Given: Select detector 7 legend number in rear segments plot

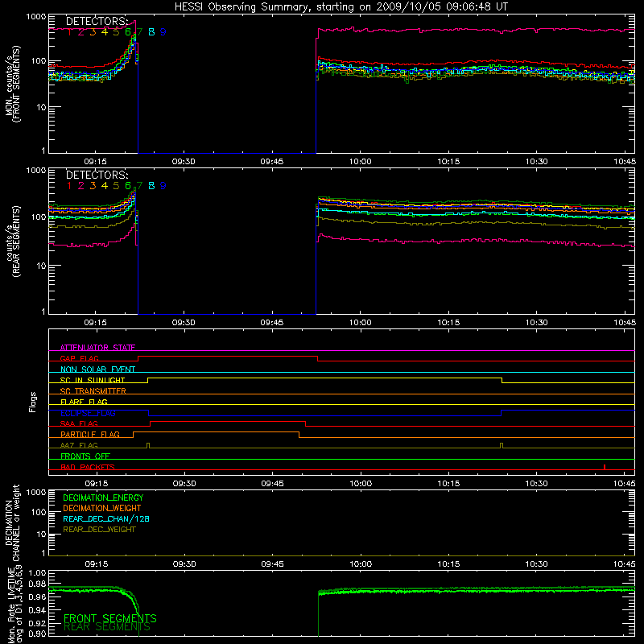Looking at the screenshot, I should coord(139,186).
